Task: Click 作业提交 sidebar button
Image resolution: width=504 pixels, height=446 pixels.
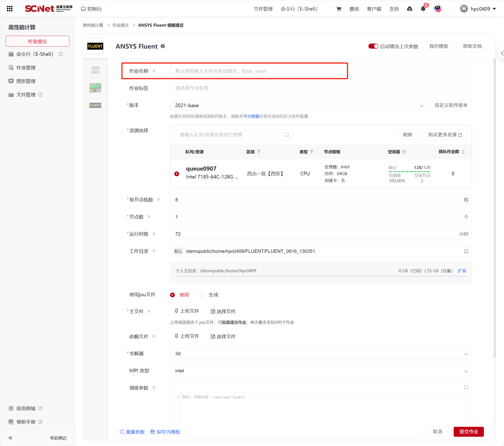Action: (37, 41)
